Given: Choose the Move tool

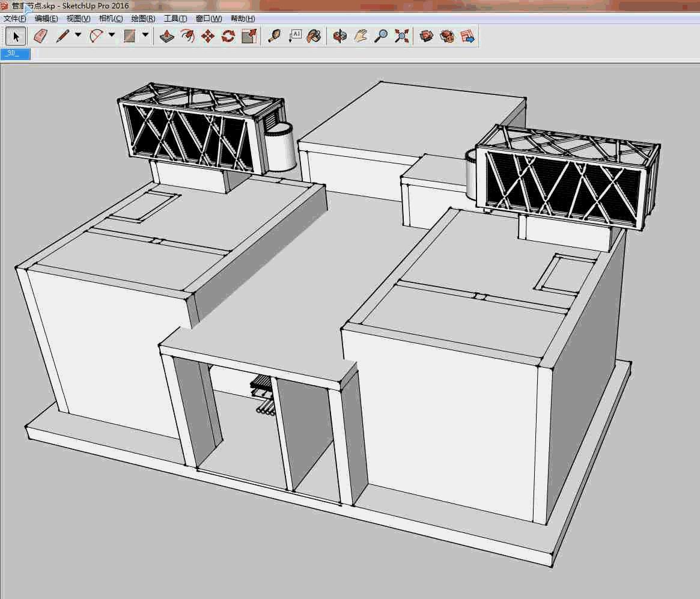Looking at the screenshot, I should click(x=207, y=36).
